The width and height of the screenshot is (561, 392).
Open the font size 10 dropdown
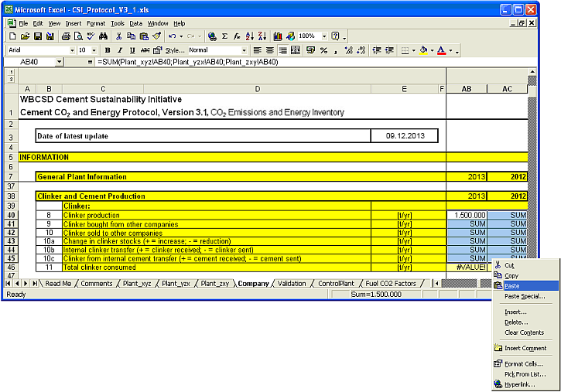94,50
